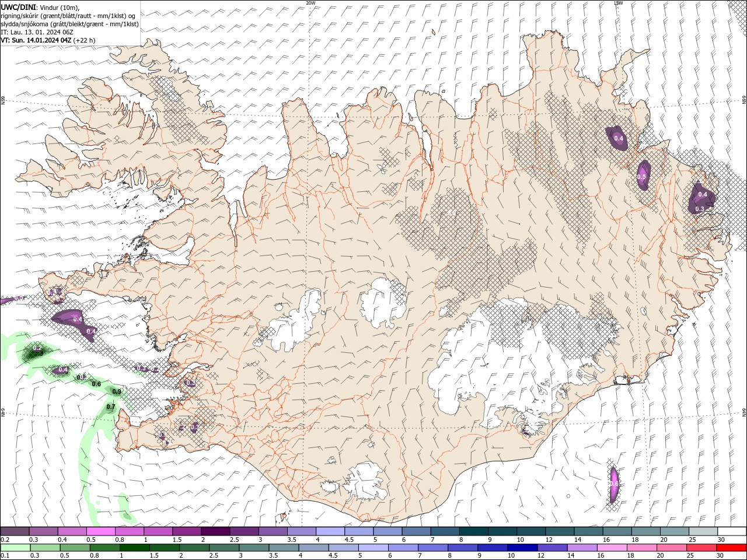
Task: Click the 0.2 value in the dark green rain patch
Action: click(37, 348)
